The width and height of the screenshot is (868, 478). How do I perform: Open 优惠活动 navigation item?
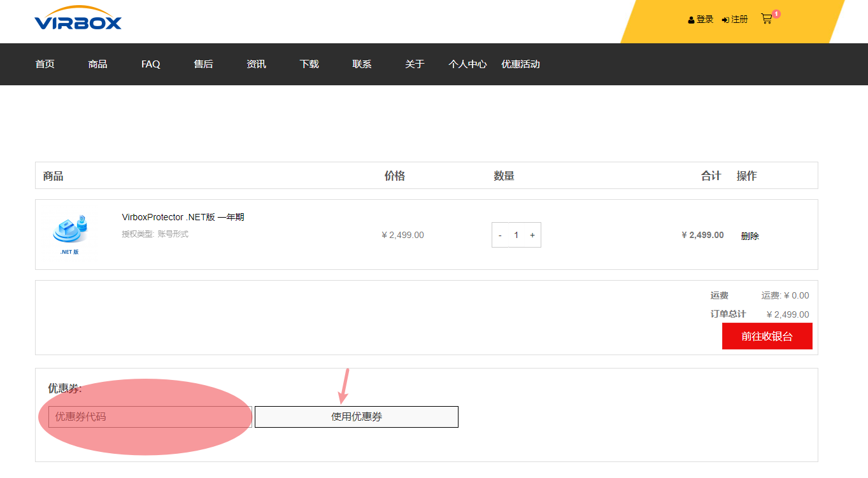pos(520,64)
